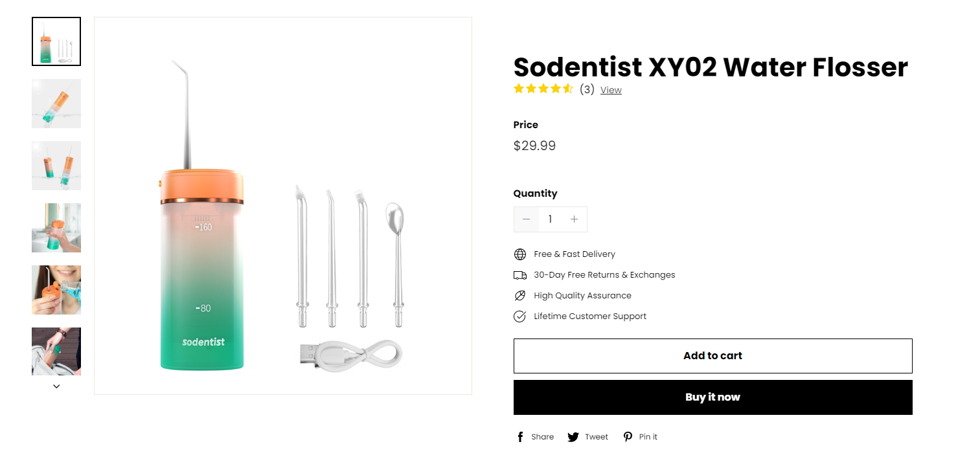Click the Pinterest Pin it icon
This screenshot has height=455, width=980.
(628, 437)
